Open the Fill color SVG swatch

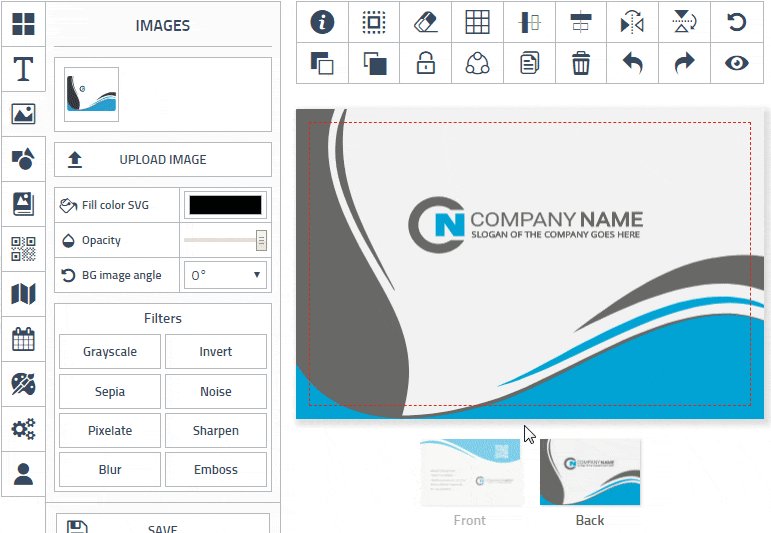click(x=226, y=205)
